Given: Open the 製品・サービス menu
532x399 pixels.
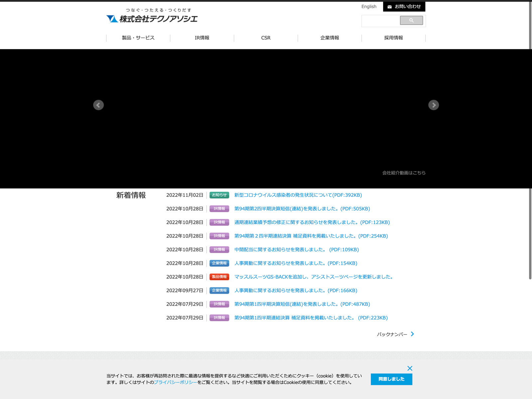Looking at the screenshot, I should pyautogui.click(x=138, y=38).
